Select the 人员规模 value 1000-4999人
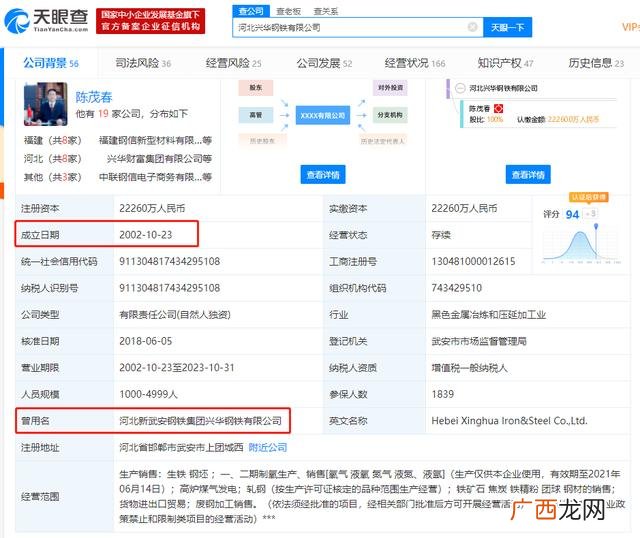640x538 pixels. tap(149, 394)
